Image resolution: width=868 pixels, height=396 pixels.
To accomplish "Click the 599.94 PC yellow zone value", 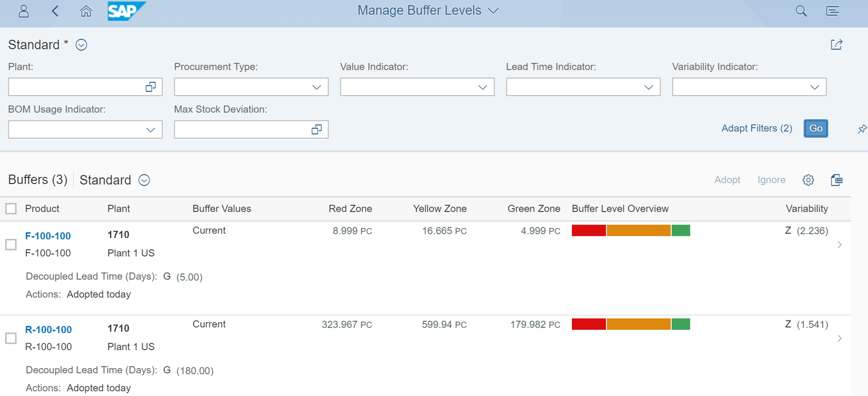I will coord(444,324).
